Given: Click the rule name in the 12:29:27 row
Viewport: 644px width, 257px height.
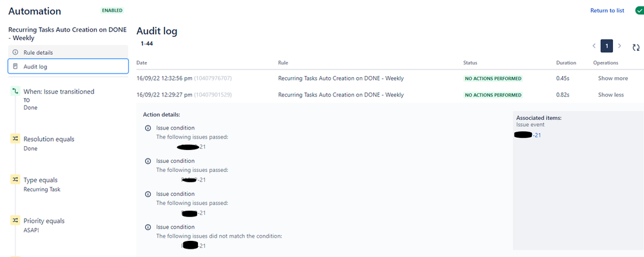Looking at the screenshot, I should coord(341,95).
